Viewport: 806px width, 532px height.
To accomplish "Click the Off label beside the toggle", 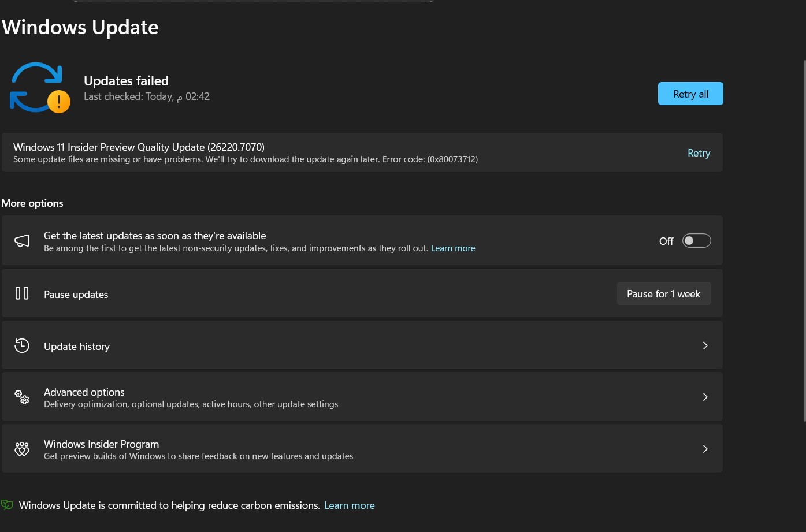I will pos(666,241).
